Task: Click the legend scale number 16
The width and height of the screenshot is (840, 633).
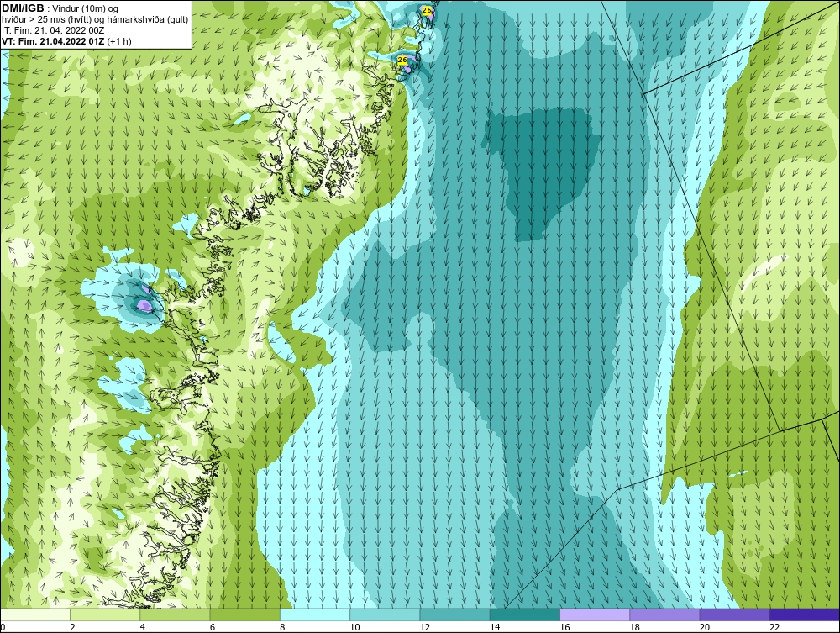Action: 564,628
